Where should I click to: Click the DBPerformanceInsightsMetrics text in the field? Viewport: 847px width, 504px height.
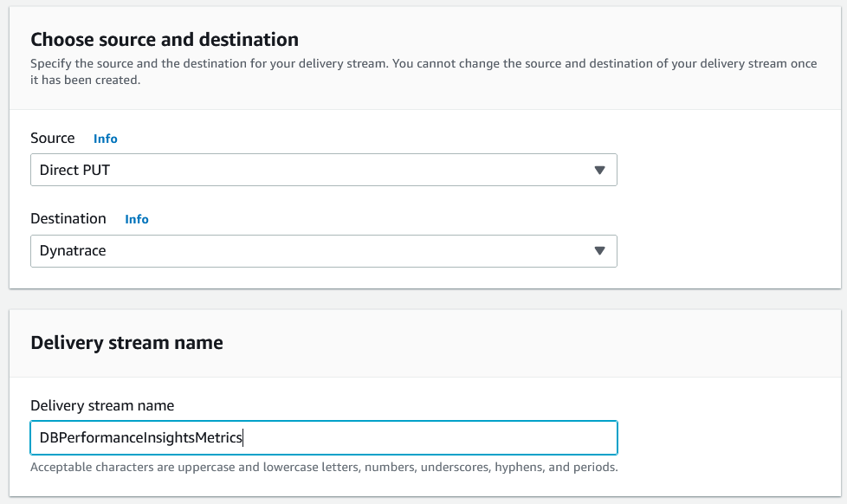[140, 438]
